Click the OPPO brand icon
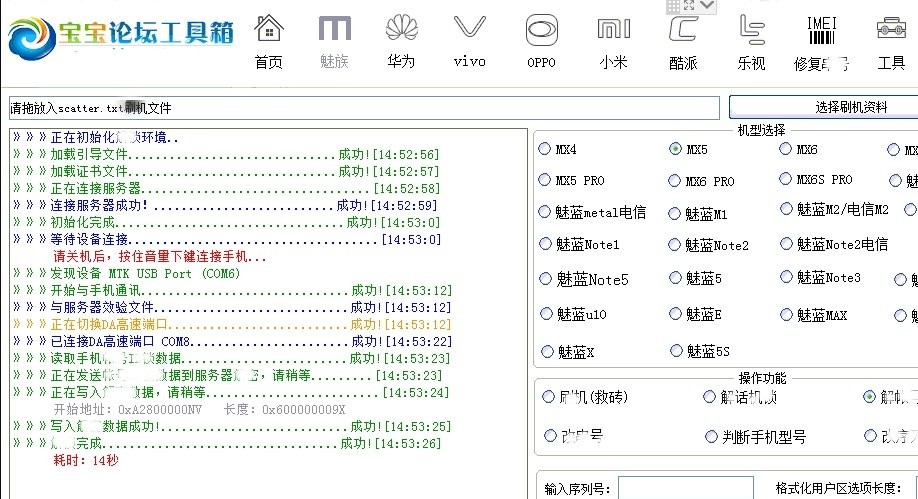This screenshot has width=918, height=499. pos(541,40)
